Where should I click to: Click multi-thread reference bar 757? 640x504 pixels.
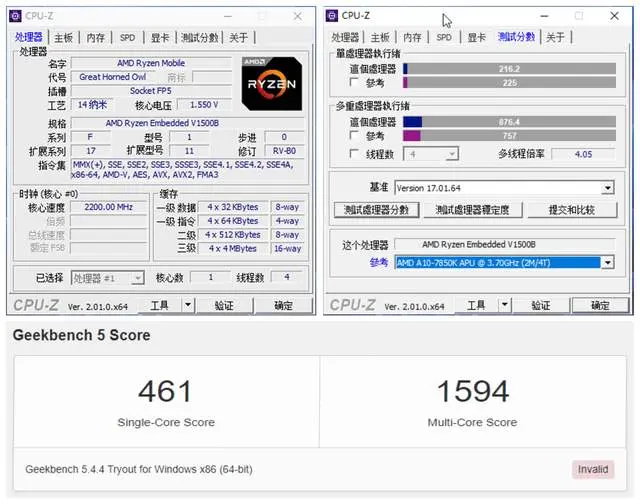click(x=509, y=135)
